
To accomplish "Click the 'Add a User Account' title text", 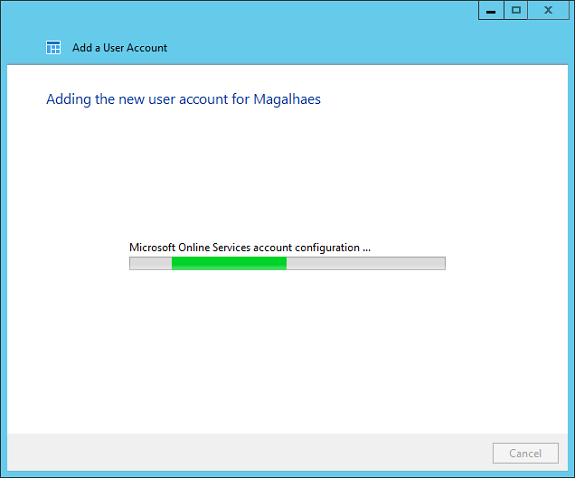I will point(120,48).
